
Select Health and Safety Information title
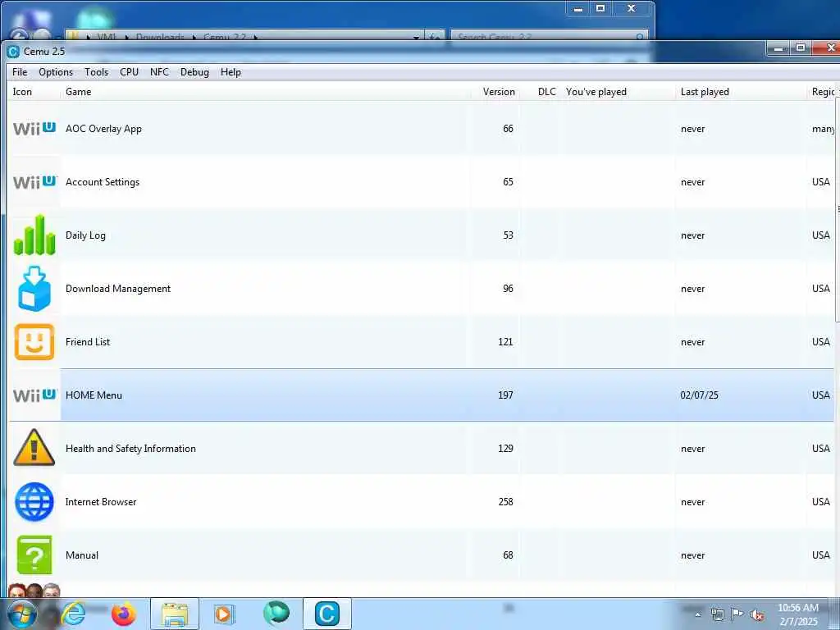(x=130, y=449)
